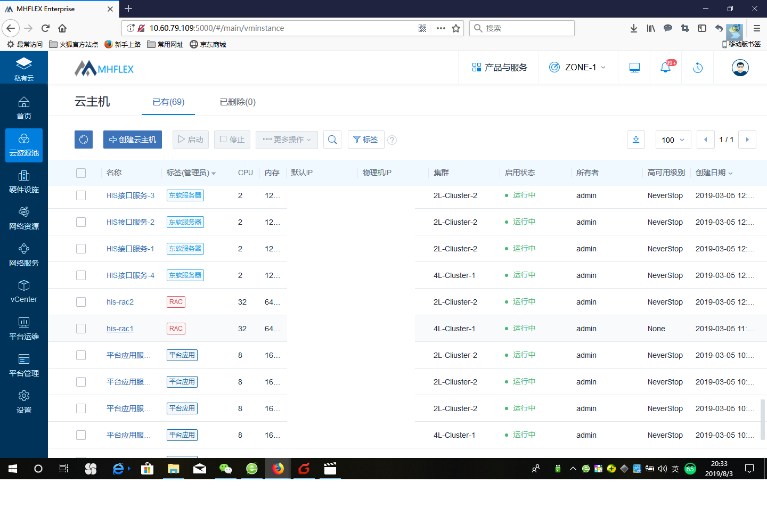This screenshot has width=767, height=532.
Task: Check the box for HIS接口服务-3 row
Action: tap(81, 195)
